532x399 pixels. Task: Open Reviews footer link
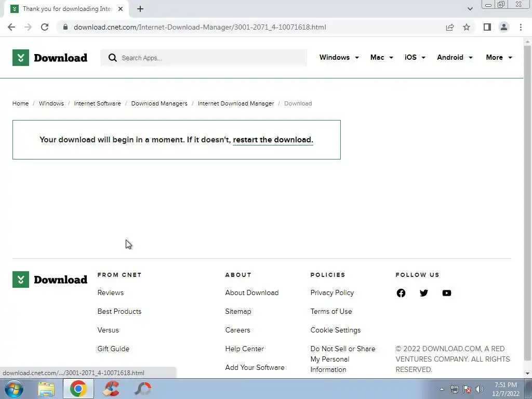pos(111,293)
